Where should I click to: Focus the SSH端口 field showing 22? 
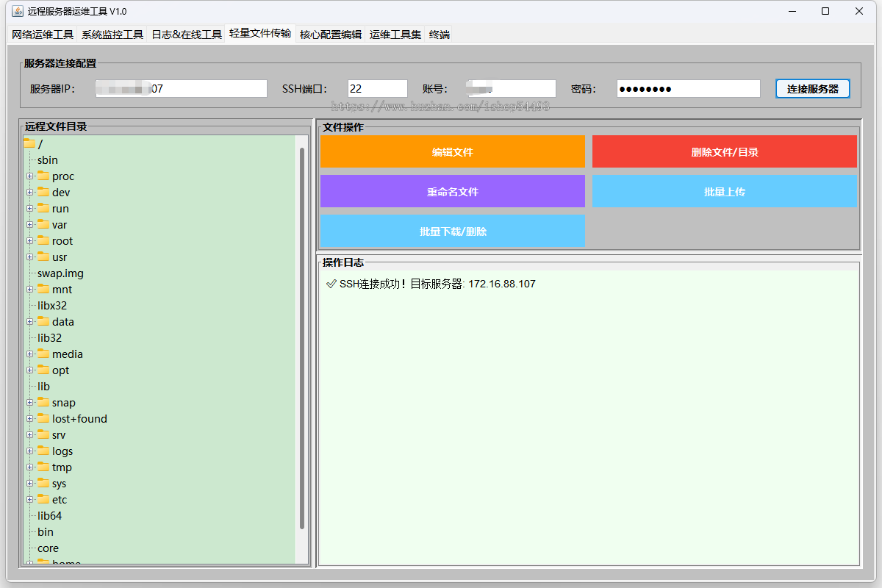tap(378, 88)
